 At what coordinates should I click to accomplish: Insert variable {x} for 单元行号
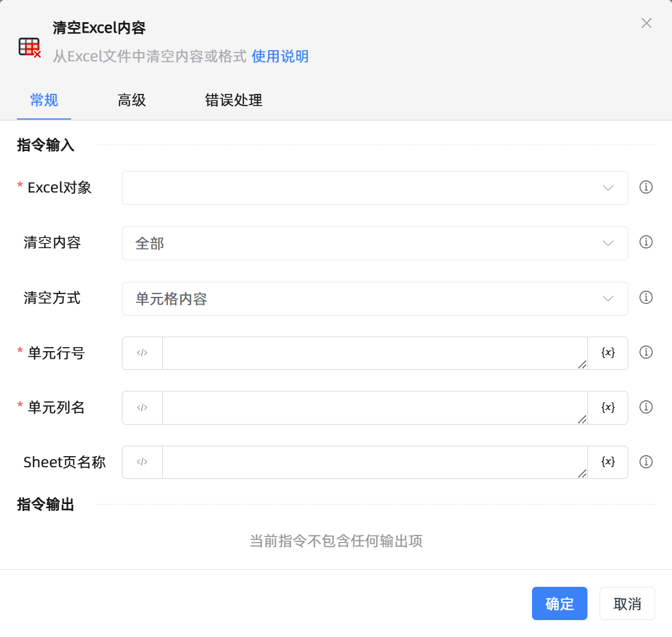coord(608,353)
